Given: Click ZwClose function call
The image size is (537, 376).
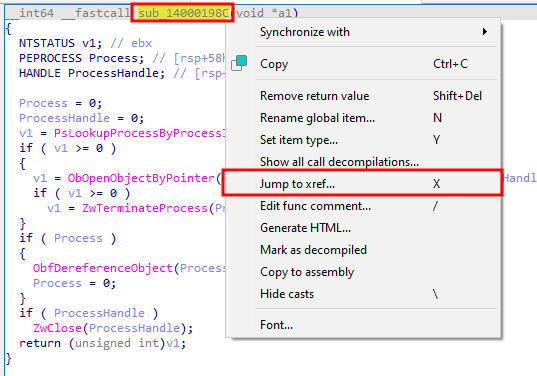Looking at the screenshot, I should [57, 328].
